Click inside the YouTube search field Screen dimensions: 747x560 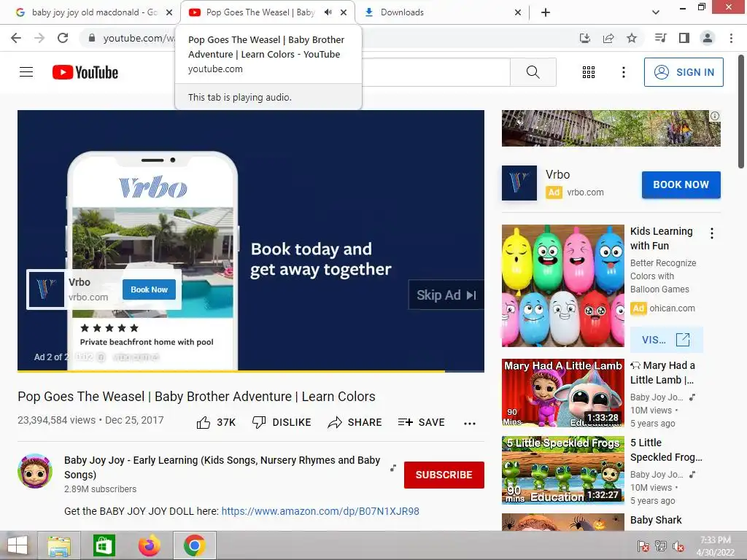(x=436, y=72)
